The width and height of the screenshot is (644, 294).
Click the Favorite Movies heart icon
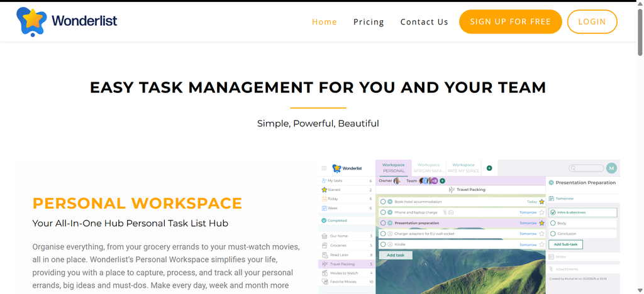(x=325, y=282)
